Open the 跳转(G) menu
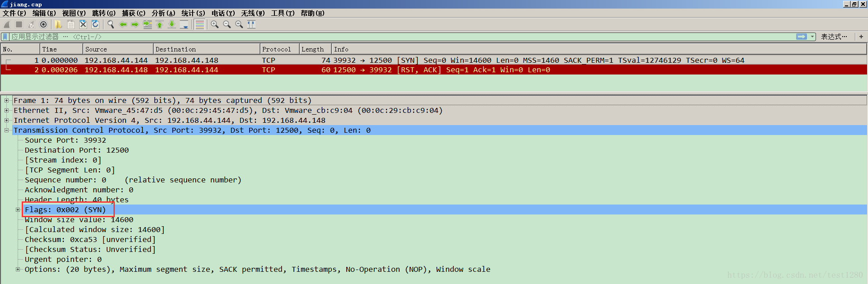This screenshot has height=284, width=868. click(104, 13)
